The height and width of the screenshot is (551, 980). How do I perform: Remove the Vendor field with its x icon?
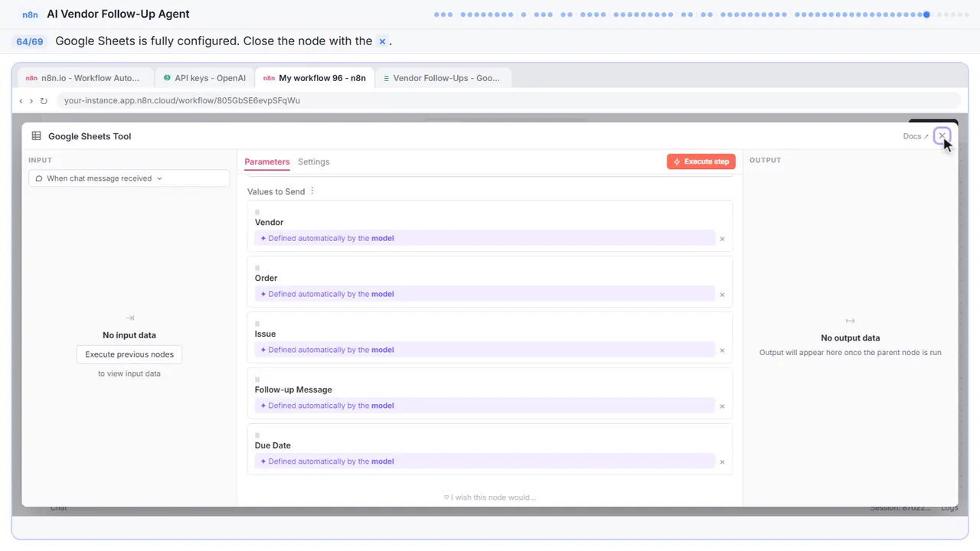pyautogui.click(x=722, y=239)
